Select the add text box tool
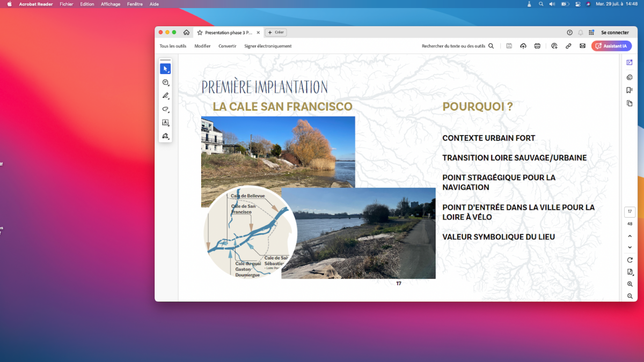Viewport: 644px width, 362px height. 165,123
